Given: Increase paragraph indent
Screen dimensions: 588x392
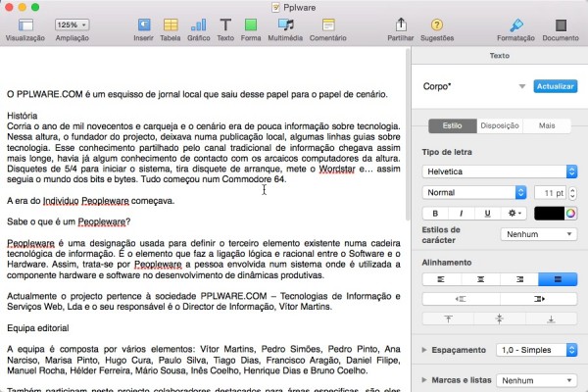Looking at the screenshot, I should point(538,299).
